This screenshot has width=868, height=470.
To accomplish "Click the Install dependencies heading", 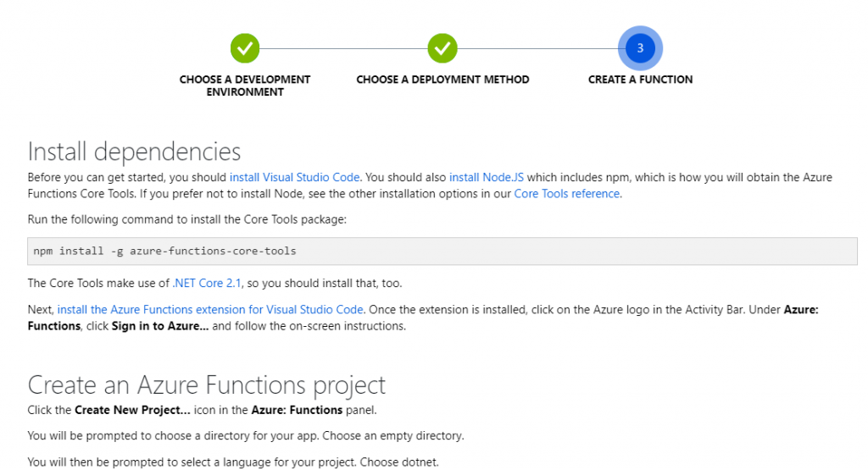I will (134, 152).
